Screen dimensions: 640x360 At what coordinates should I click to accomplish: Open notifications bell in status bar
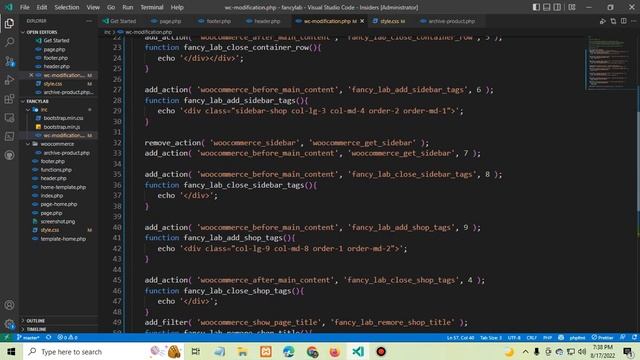click(x=634, y=338)
